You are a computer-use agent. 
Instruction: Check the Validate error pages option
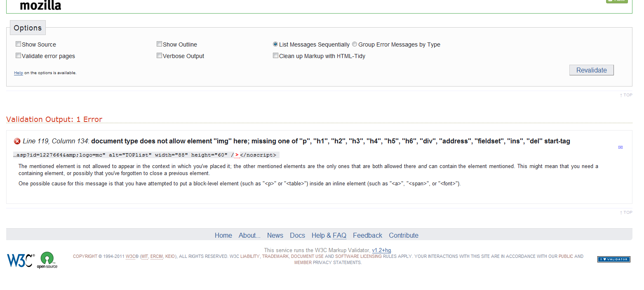[x=19, y=56]
